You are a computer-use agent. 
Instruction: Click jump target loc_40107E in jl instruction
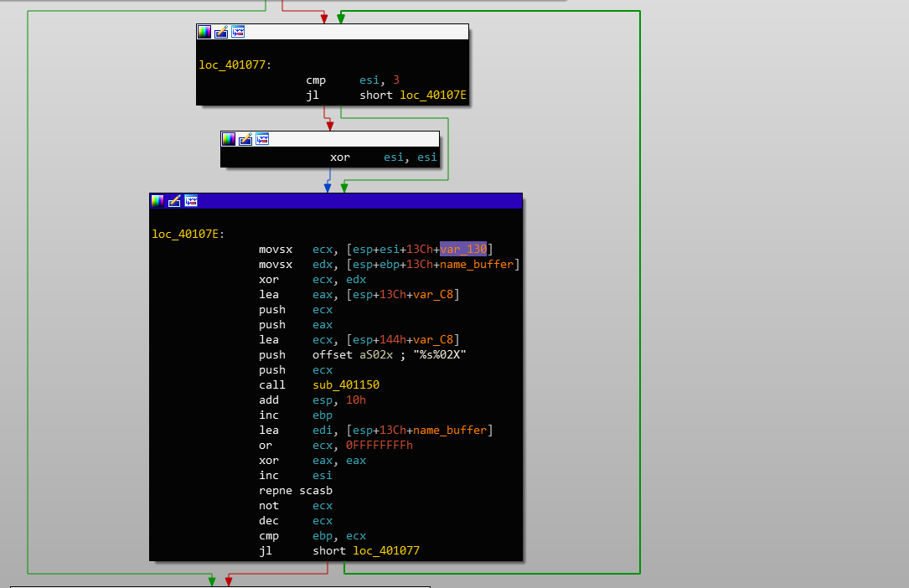433,95
